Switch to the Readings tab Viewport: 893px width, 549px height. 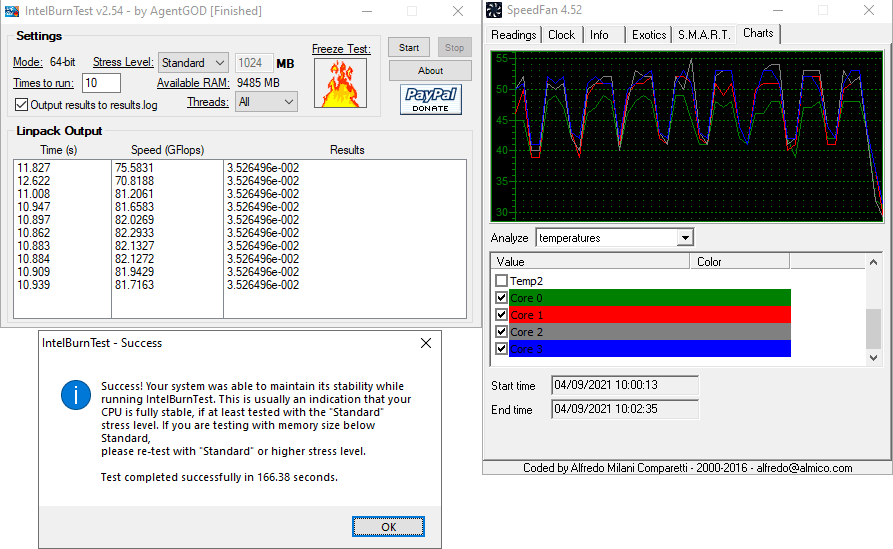pyautogui.click(x=513, y=35)
